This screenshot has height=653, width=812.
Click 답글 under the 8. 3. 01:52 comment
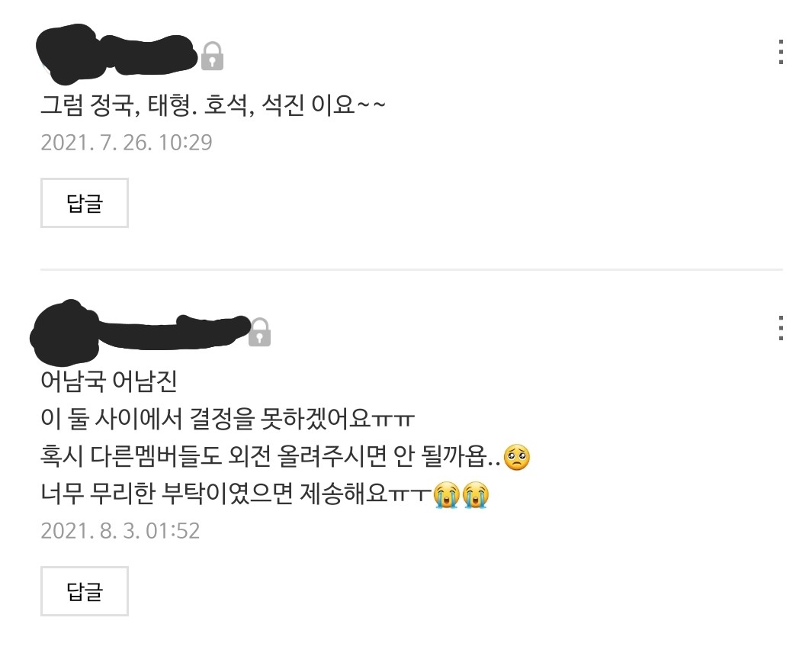pos(85,590)
